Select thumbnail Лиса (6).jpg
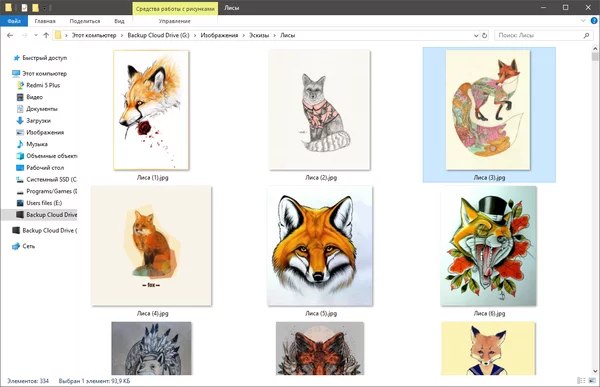Viewport: 600px width, 387px height. (x=488, y=246)
